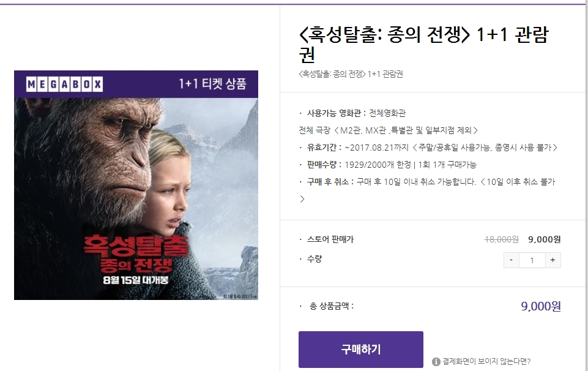Open the 결제화면이 보이지 않는다면? help link

(x=486, y=361)
